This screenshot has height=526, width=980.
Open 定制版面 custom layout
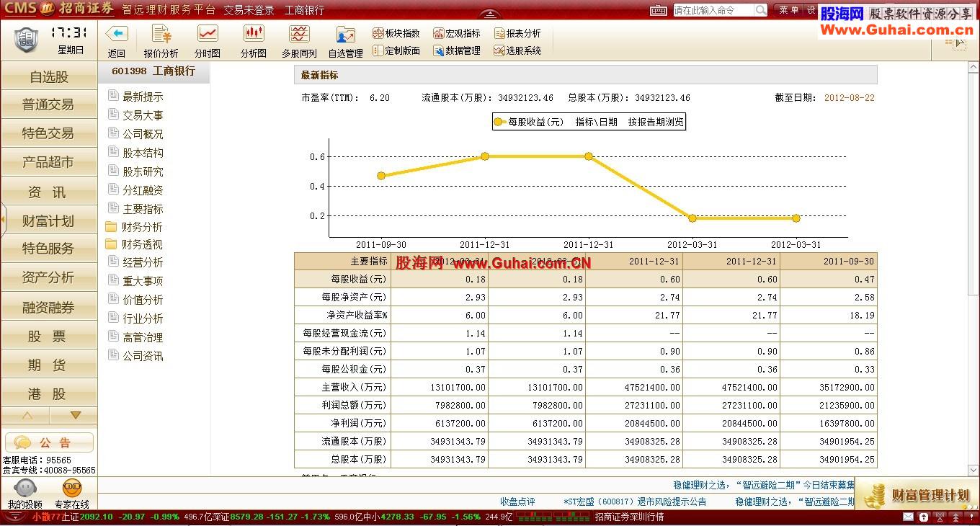(x=396, y=50)
